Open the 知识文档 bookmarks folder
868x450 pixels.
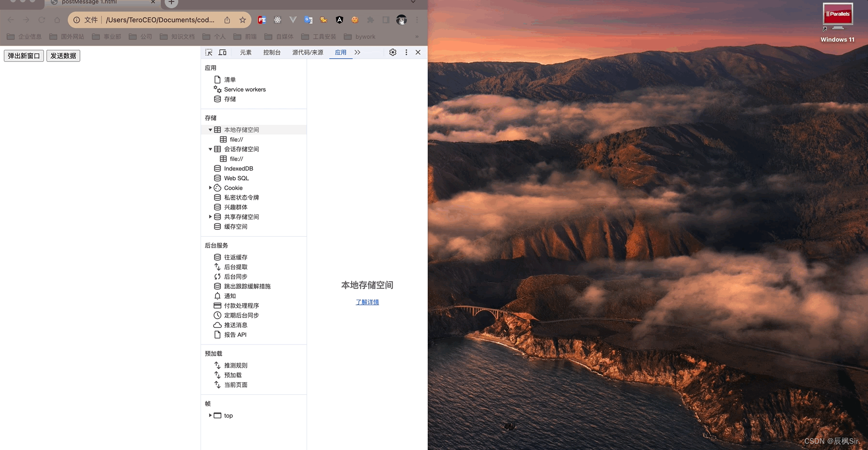[177, 37]
